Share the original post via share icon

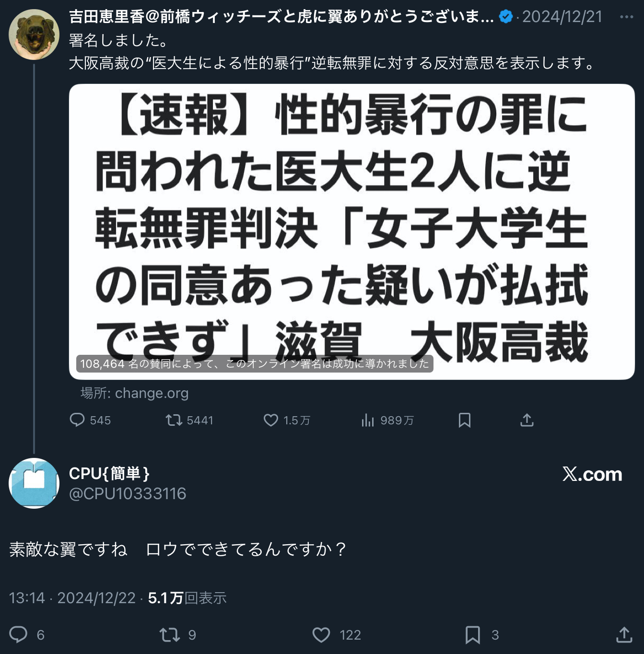pos(527,420)
